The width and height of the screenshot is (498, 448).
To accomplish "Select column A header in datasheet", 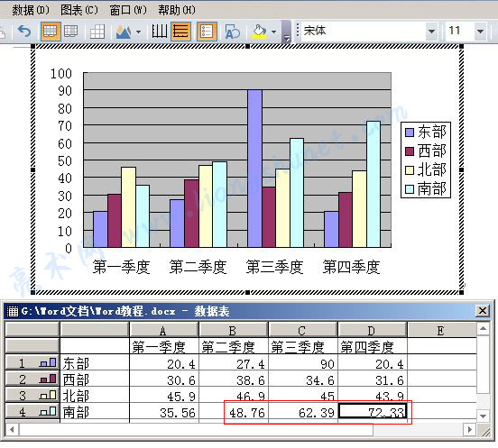I will pos(164,330).
